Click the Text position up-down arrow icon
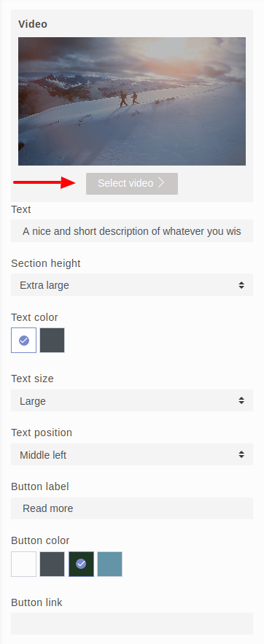Image resolution: width=264 pixels, height=644 pixels. pyautogui.click(x=241, y=454)
